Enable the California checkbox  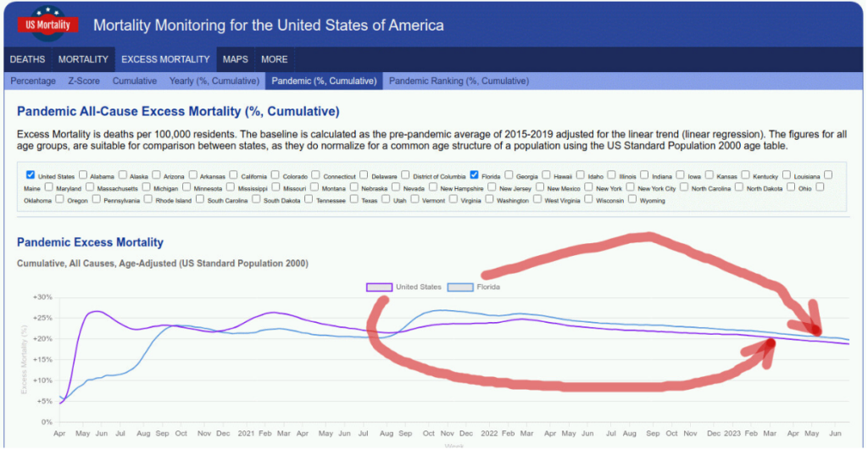[x=234, y=175]
